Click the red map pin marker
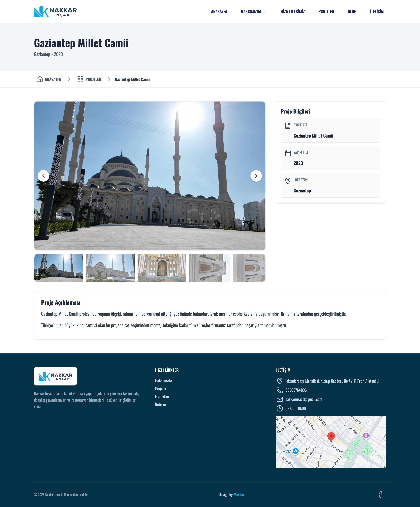Screen dimensions: 420x507 (x=331, y=437)
